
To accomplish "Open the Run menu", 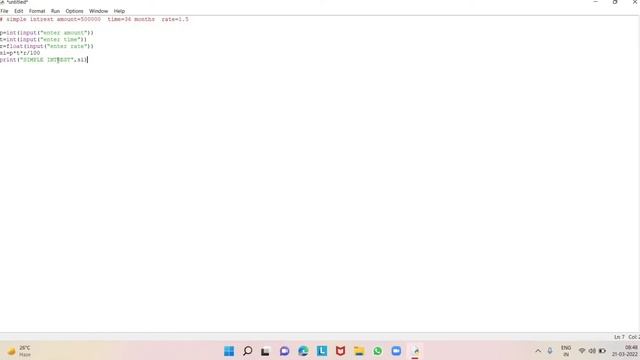I will click(x=55, y=11).
